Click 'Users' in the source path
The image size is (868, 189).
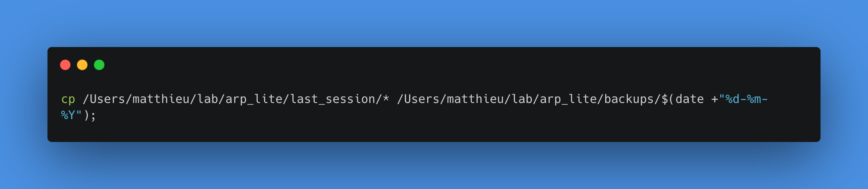107,99
